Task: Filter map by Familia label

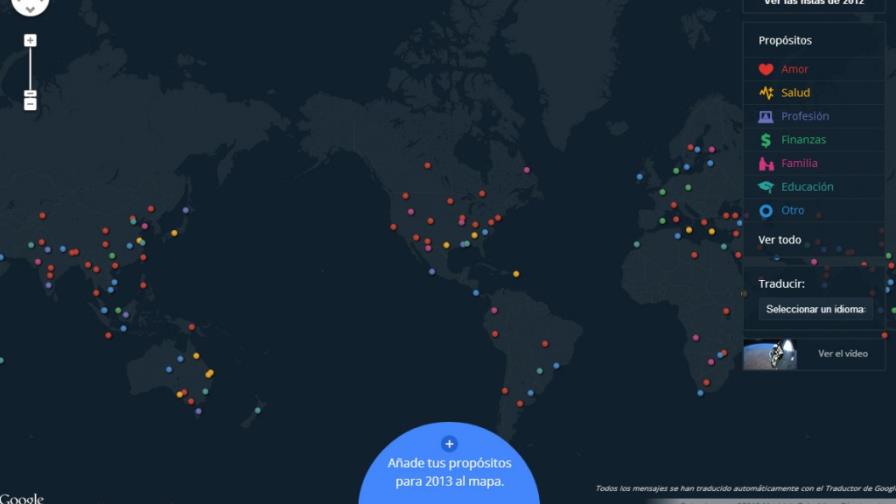Action: click(x=799, y=163)
